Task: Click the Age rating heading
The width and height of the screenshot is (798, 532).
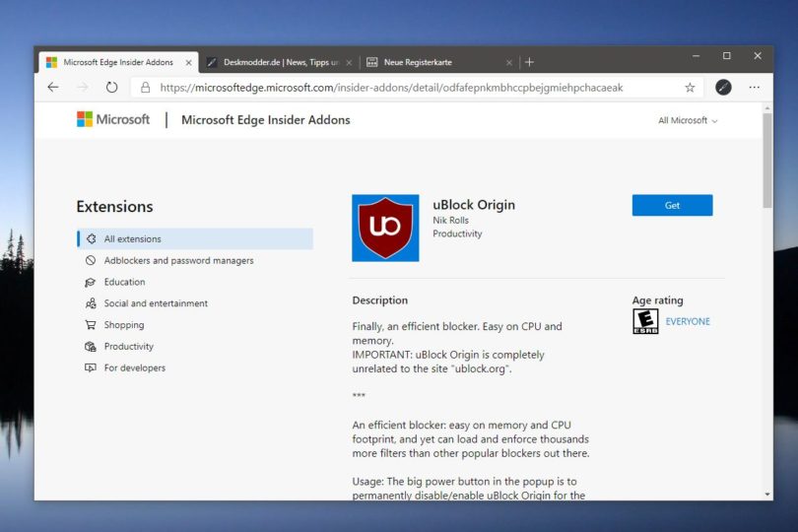Action: pos(657,300)
